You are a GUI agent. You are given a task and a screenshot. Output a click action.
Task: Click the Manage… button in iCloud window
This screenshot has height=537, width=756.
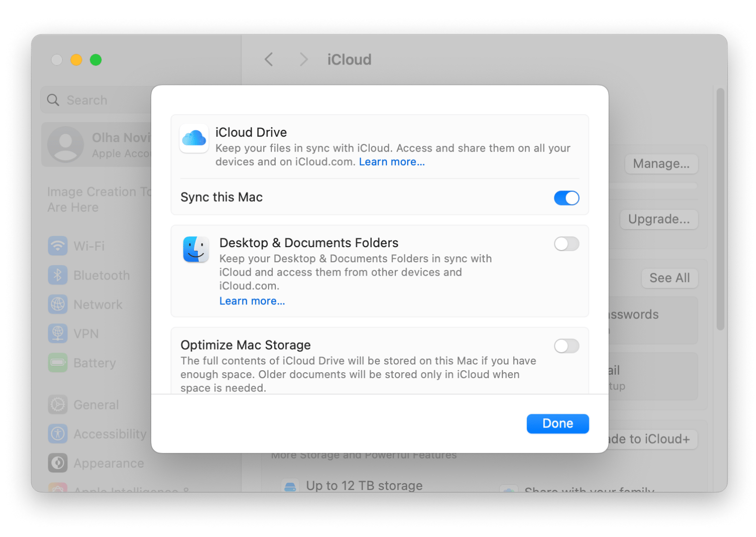[x=661, y=164]
